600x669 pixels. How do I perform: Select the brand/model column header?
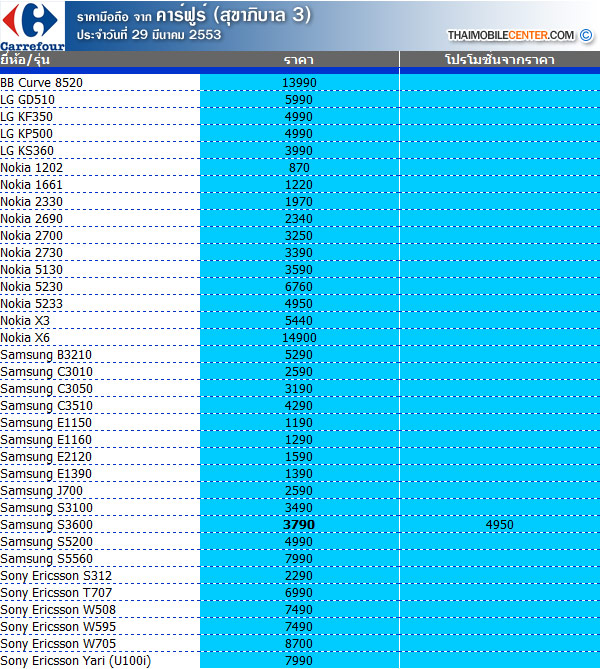pos(25,59)
